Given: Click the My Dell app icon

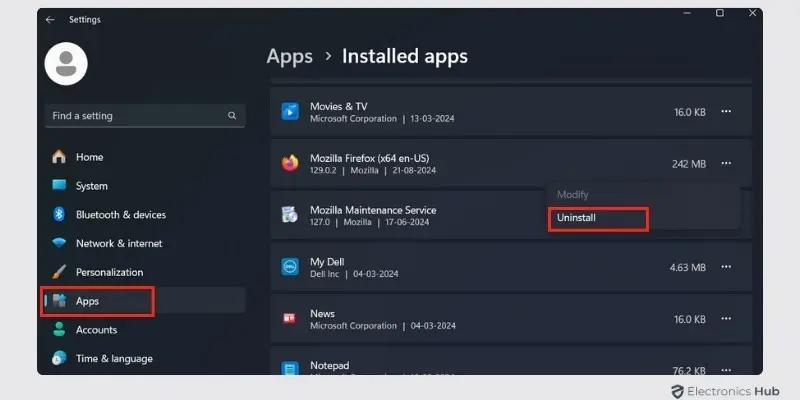Looking at the screenshot, I should click(x=290, y=267).
